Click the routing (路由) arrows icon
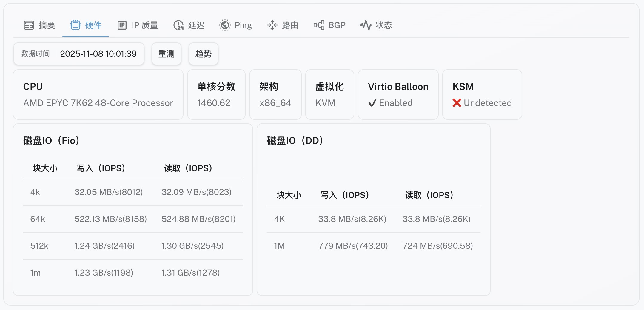 point(272,25)
